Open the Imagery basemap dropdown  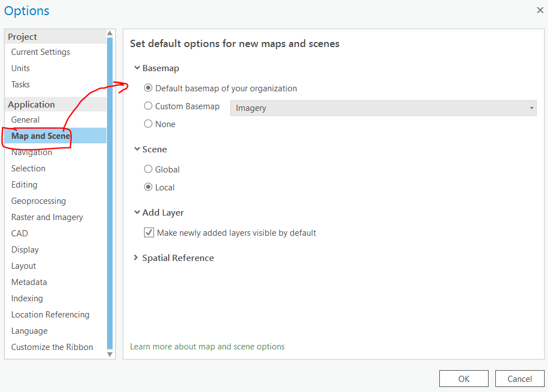383,108
